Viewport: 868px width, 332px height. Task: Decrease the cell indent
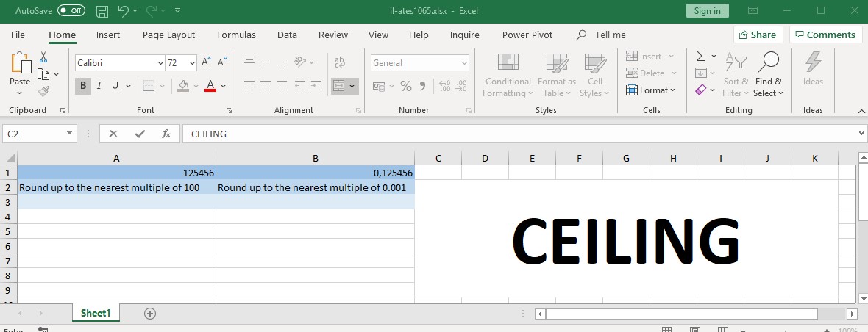click(299, 86)
